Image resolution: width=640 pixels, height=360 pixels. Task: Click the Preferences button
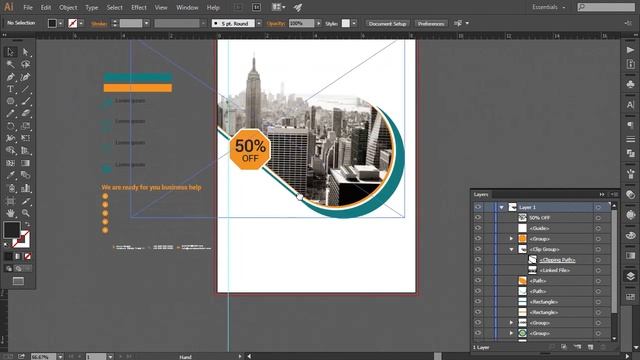(x=431, y=24)
